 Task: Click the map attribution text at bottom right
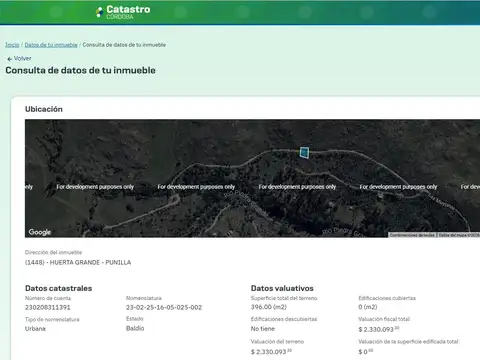(434, 235)
